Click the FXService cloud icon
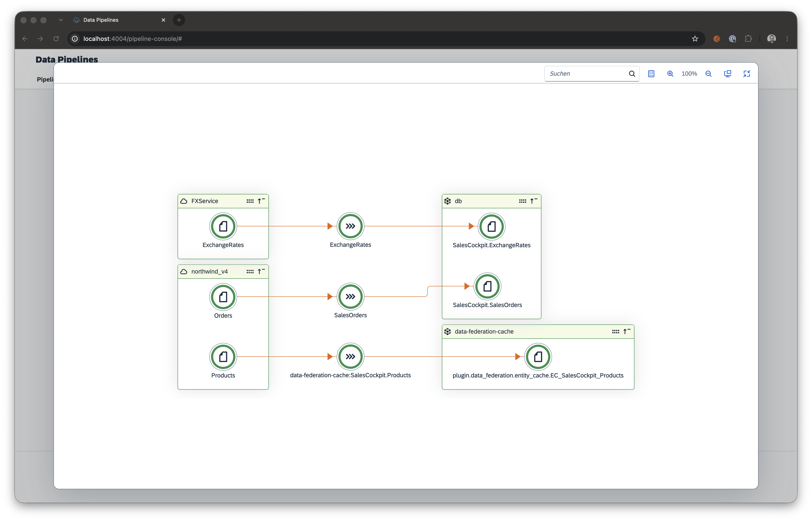 point(184,201)
